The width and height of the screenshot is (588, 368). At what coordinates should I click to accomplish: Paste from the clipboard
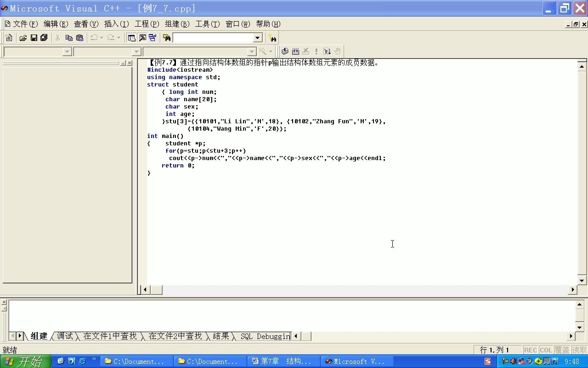(79, 38)
